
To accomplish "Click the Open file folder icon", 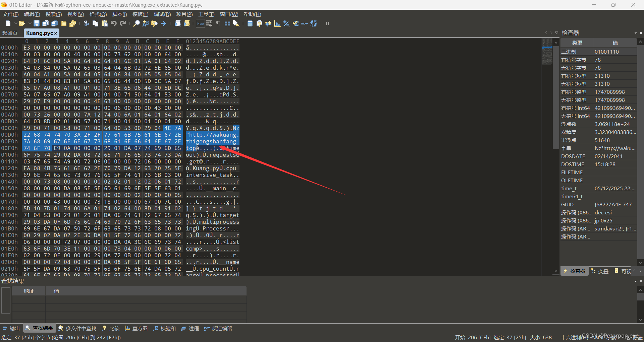I will coord(22,23).
